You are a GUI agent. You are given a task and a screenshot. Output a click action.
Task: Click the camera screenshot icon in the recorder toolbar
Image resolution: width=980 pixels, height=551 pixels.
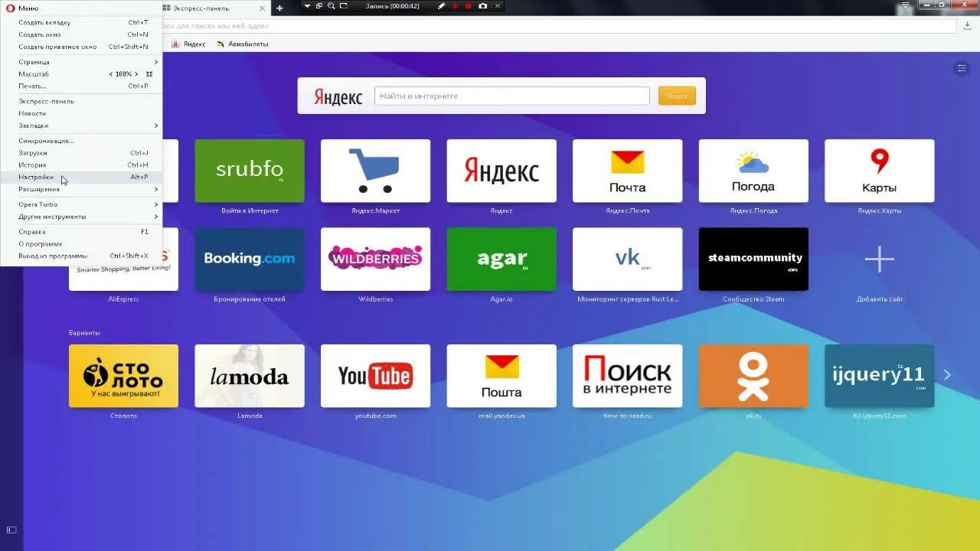(x=482, y=5)
